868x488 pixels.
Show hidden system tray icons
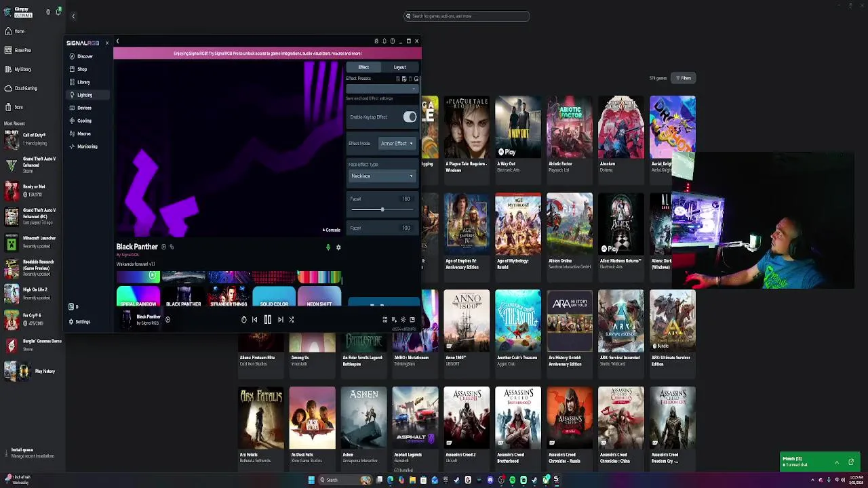pyautogui.click(x=811, y=480)
